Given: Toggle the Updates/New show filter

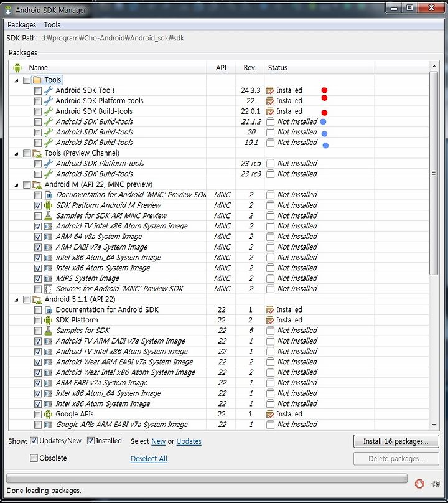Looking at the screenshot, I should pos(34,441).
